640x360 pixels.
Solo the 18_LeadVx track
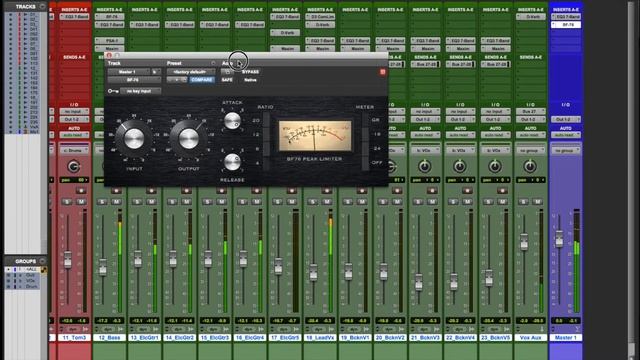[313, 202]
